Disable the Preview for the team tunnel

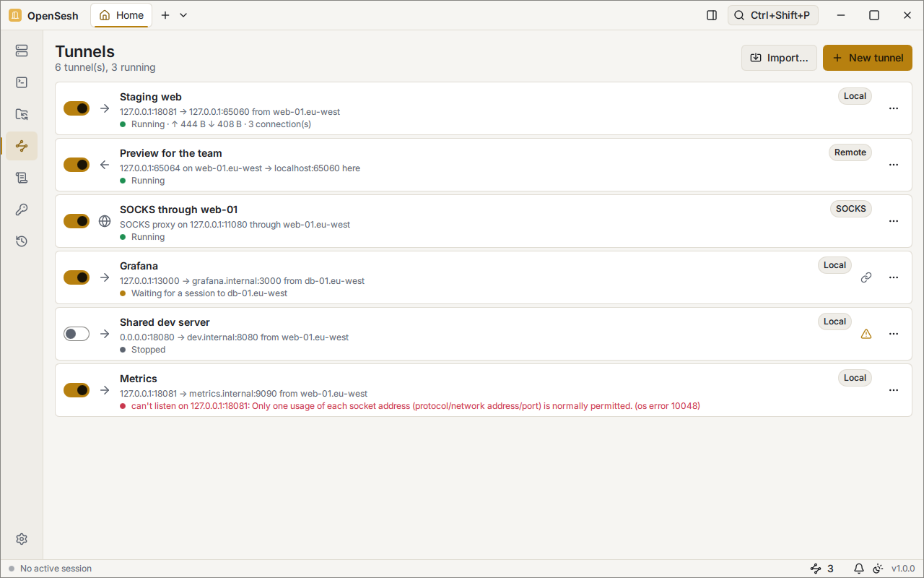pos(77,165)
